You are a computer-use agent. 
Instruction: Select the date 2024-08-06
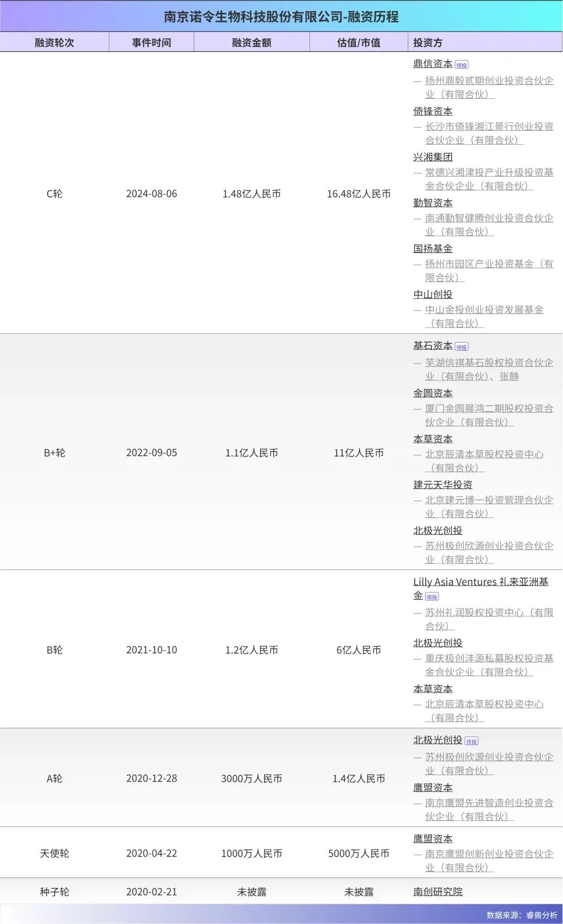[x=151, y=194]
